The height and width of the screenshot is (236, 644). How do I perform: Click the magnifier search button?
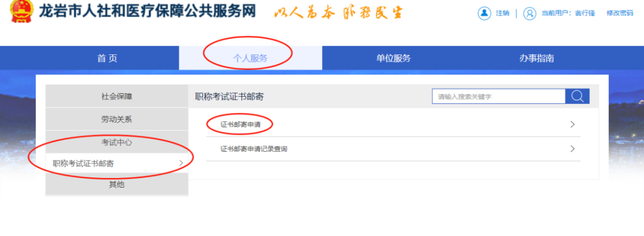click(577, 96)
